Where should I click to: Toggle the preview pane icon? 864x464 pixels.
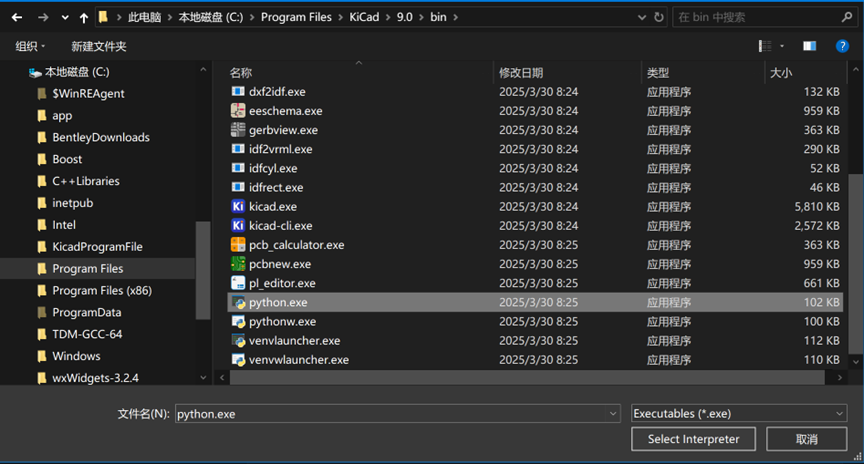pos(809,46)
